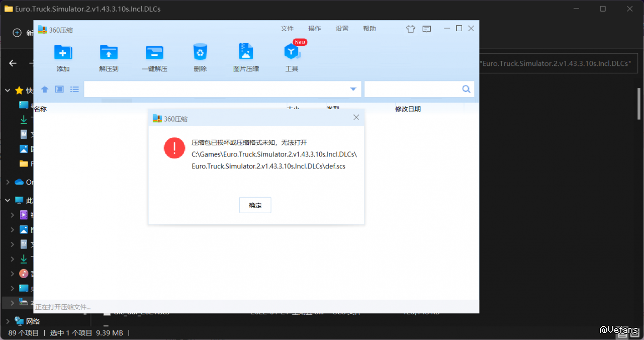Select the Videos icon under This PC

click(x=24, y=215)
